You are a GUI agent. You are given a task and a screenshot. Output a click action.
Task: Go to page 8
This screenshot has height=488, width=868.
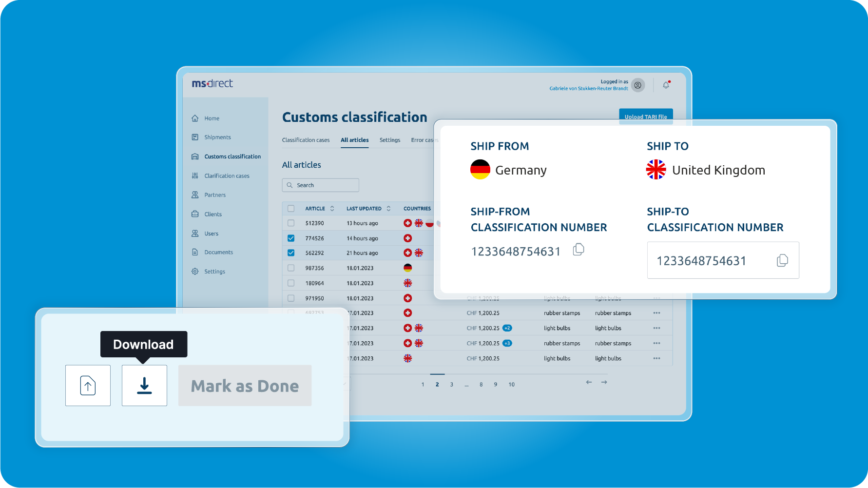(481, 385)
